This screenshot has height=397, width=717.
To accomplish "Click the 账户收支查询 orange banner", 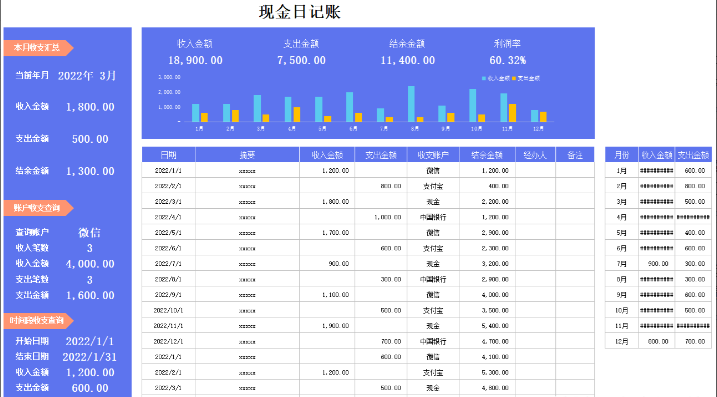I will pos(38,208).
